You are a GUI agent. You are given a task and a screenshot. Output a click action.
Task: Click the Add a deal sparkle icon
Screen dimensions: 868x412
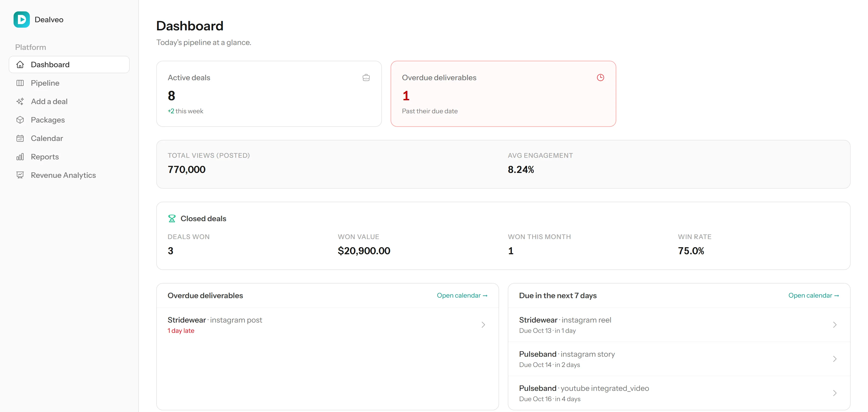pos(20,101)
